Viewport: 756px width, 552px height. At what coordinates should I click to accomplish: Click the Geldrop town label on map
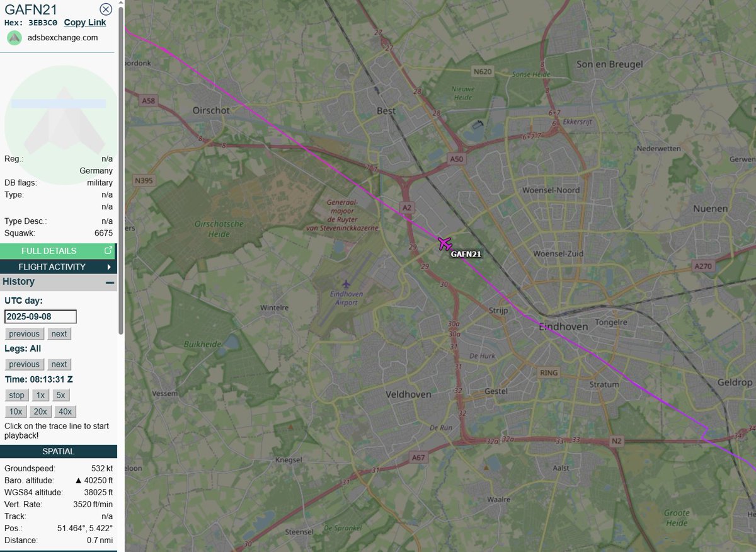[x=736, y=382]
